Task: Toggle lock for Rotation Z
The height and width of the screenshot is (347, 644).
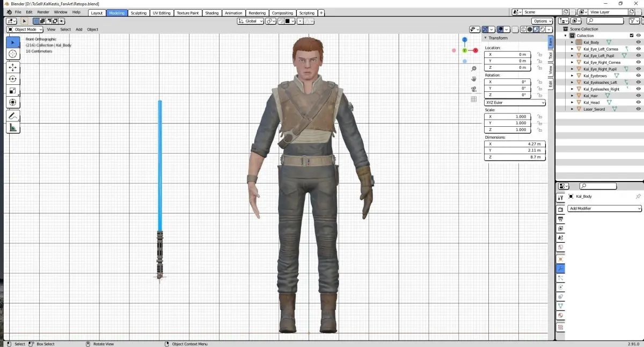Action: point(539,95)
